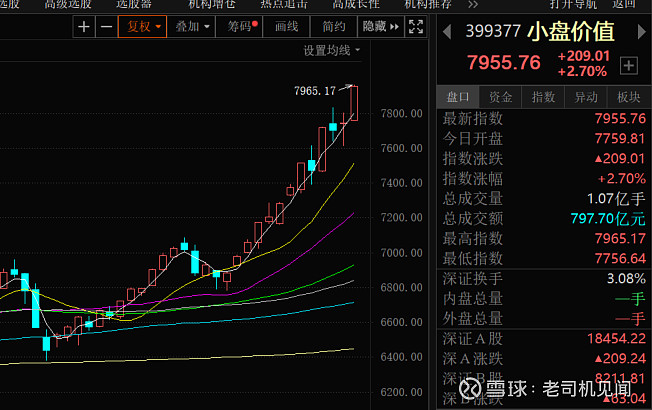Click the 隐藏 hide panel button

click(380, 27)
